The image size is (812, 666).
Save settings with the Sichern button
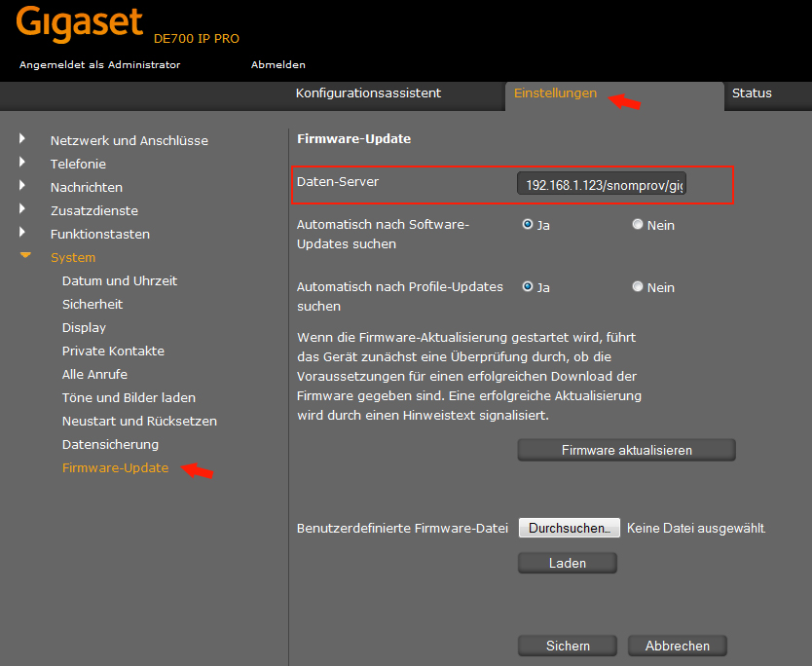[x=567, y=646]
